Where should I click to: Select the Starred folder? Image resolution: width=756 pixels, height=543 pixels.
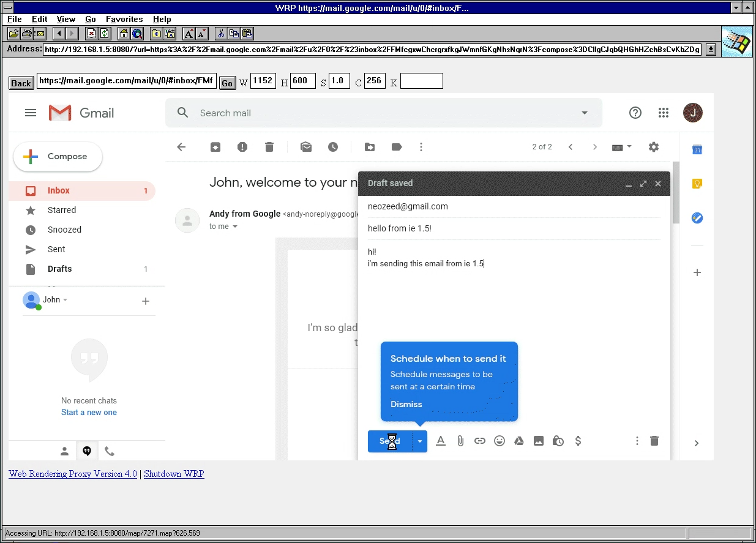[82, 210]
